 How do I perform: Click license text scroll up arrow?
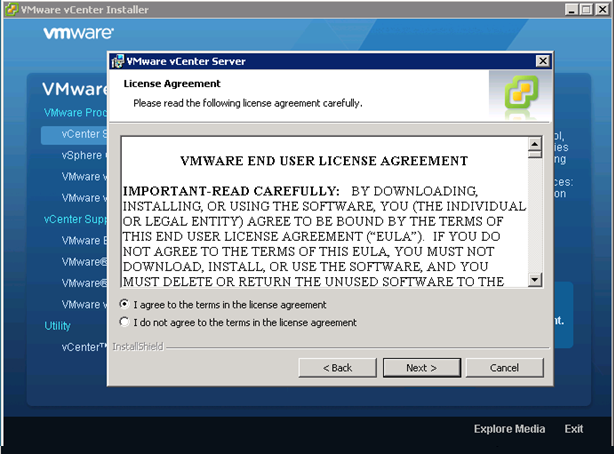[535, 143]
